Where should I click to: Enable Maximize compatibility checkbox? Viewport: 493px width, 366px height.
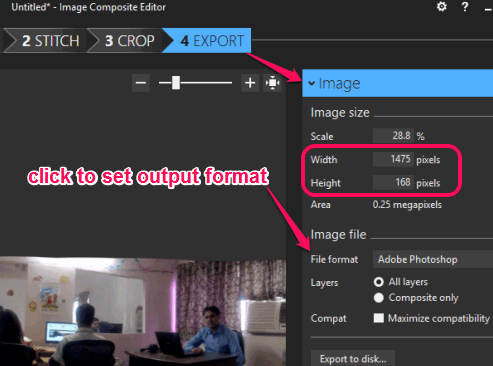point(379,318)
